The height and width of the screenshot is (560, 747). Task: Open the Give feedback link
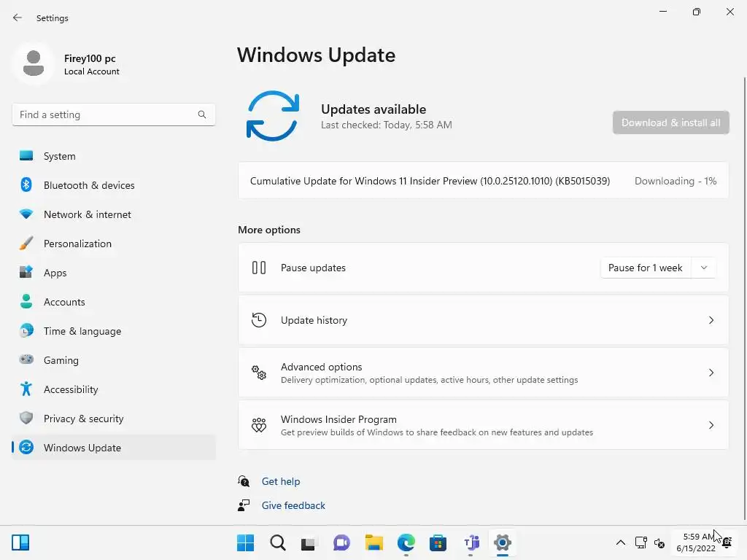tap(293, 505)
